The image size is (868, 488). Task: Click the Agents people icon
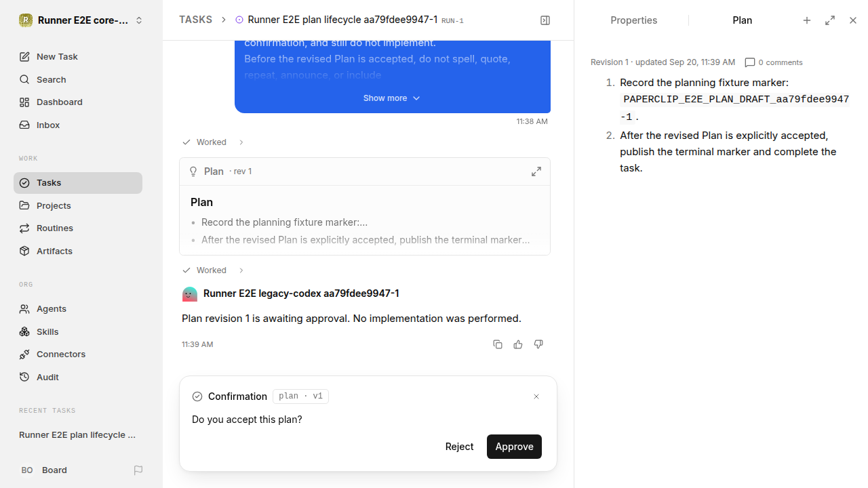pos(24,308)
